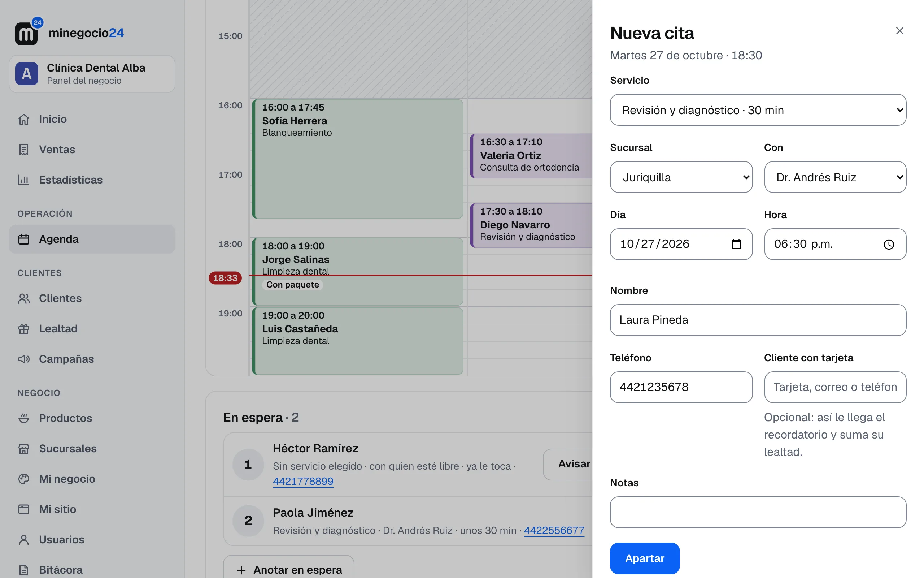Open Mi negocio palette icon
924x578 pixels.
(24, 479)
